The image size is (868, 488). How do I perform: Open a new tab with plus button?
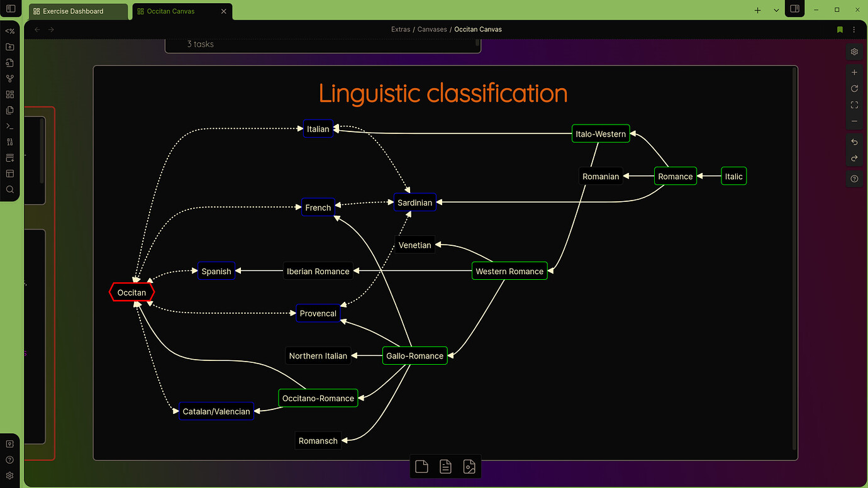click(x=757, y=11)
